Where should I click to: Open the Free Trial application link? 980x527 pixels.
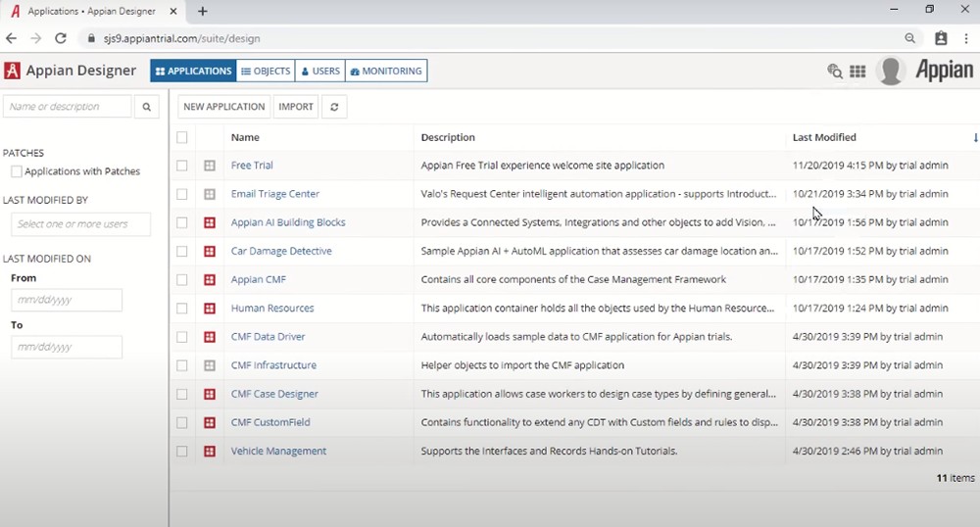(x=252, y=166)
